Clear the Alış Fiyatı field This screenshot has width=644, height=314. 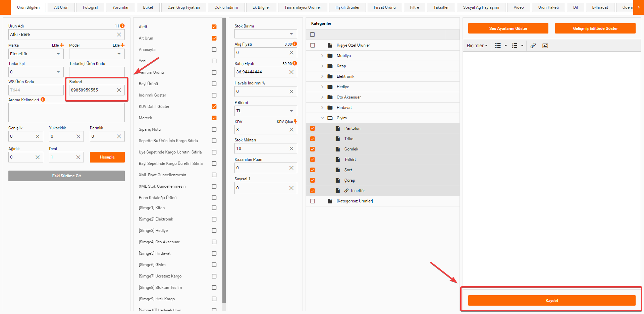coord(291,53)
